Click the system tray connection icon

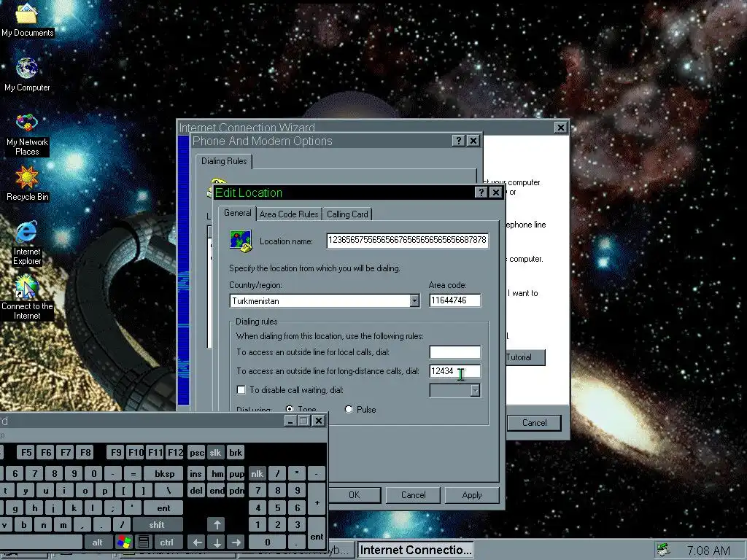click(x=663, y=550)
